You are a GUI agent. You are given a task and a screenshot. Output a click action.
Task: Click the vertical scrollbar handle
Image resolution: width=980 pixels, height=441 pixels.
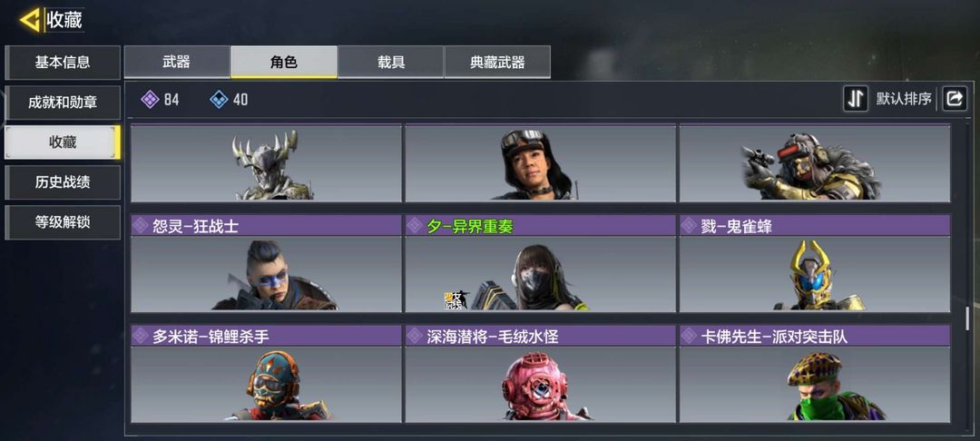967,319
